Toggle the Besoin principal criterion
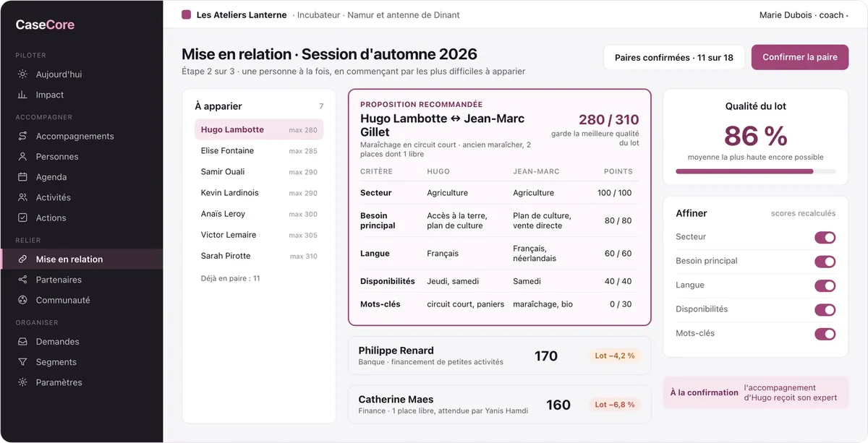This screenshot has width=868, height=443. click(825, 262)
